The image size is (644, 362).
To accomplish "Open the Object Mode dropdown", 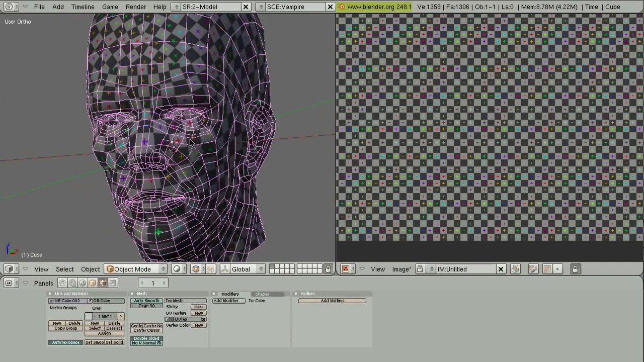I will click(135, 269).
